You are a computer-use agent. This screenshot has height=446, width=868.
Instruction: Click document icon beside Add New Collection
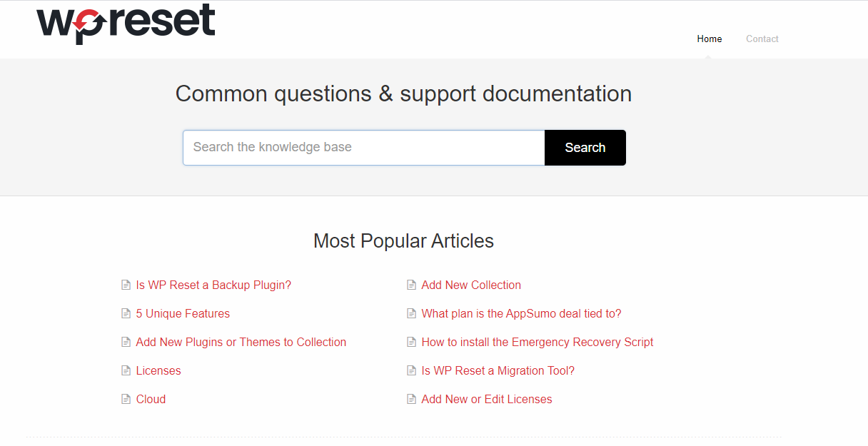[x=411, y=285]
